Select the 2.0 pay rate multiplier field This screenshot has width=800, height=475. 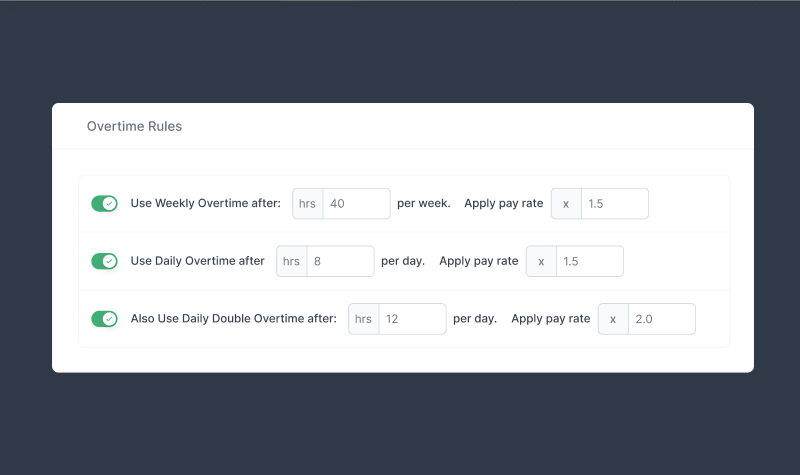coord(662,319)
